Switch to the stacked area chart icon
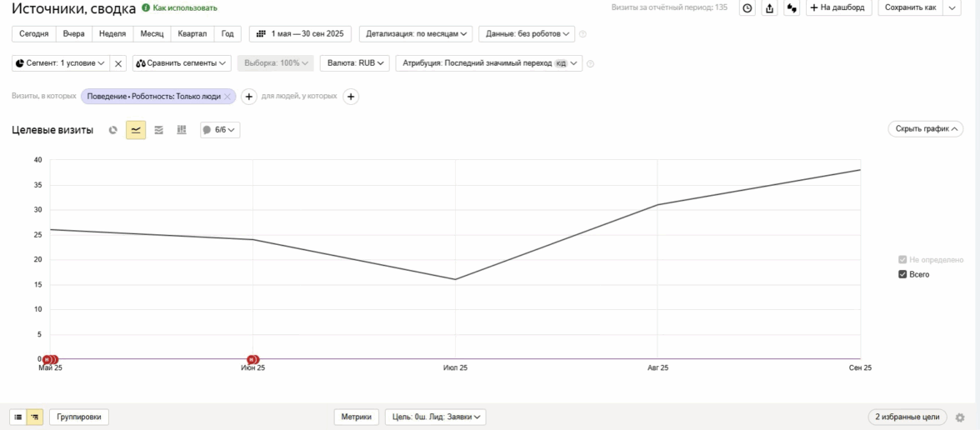Image resolution: width=980 pixels, height=430 pixels. click(158, 130)
